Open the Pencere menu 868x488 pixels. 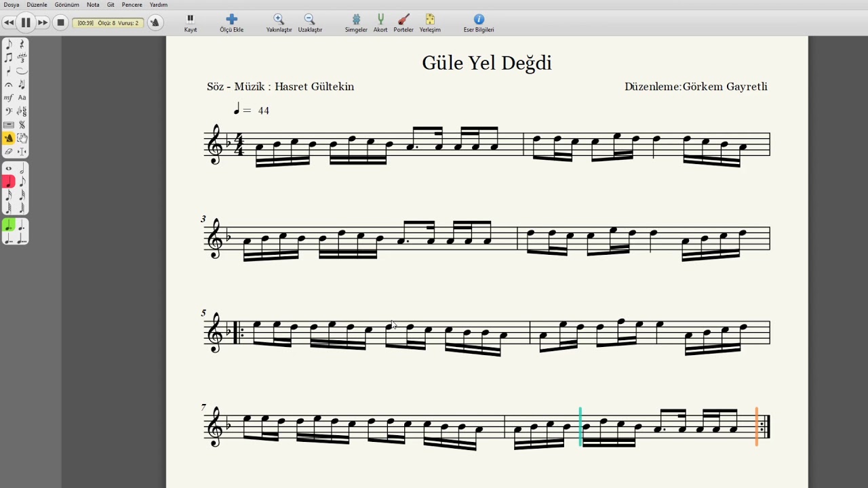click(x=132, y=5)
